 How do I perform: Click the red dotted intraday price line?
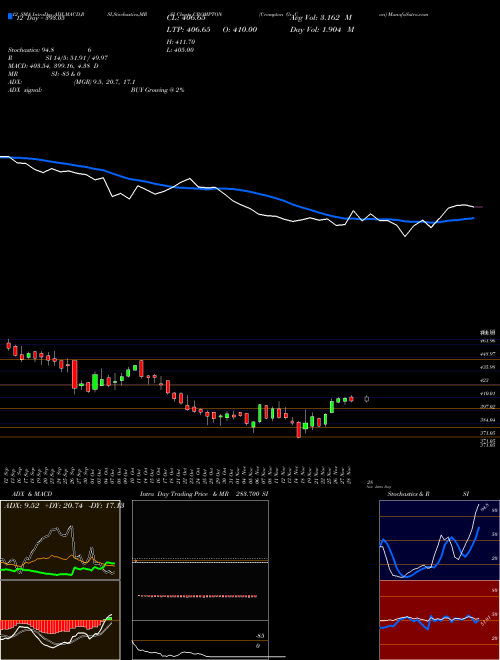click(x=198, y=596)
